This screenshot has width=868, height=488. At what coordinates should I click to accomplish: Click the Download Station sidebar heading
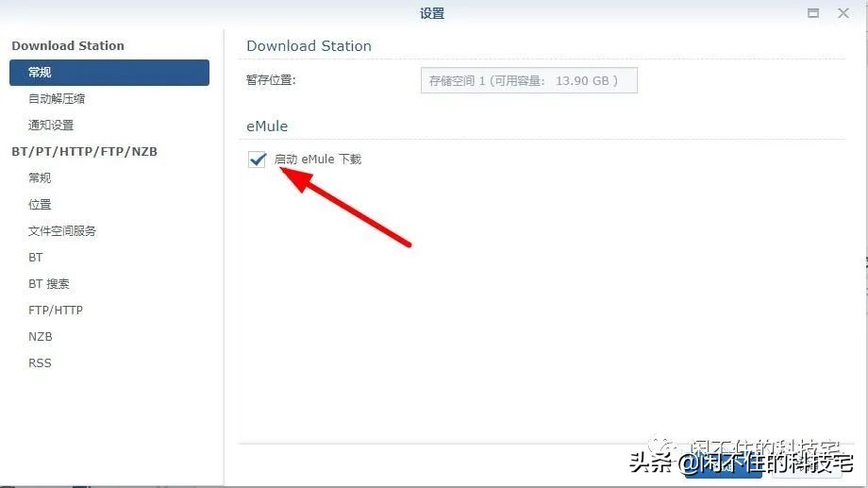point(68,46)
